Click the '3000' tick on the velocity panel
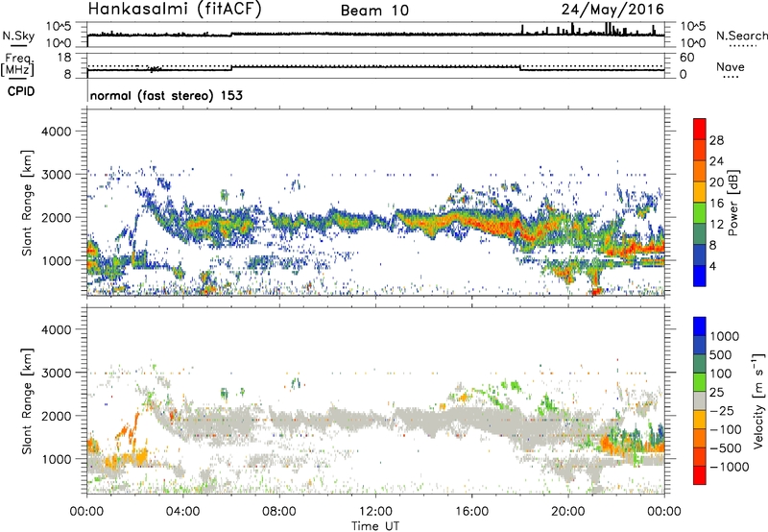The image size is (768, 532). pyautogui.click(x=57, y=373)
